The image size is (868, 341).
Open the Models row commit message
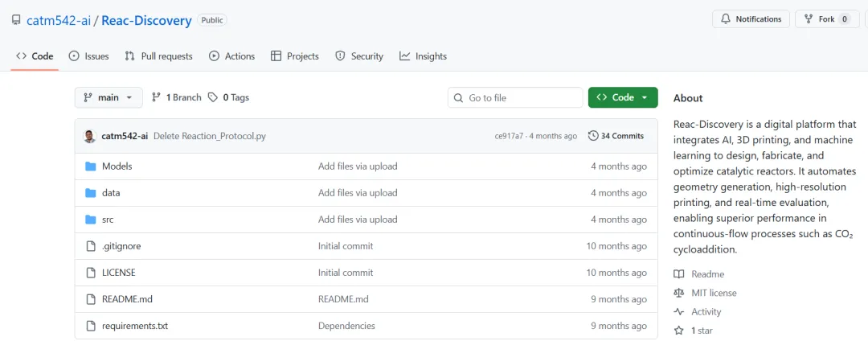358,166
